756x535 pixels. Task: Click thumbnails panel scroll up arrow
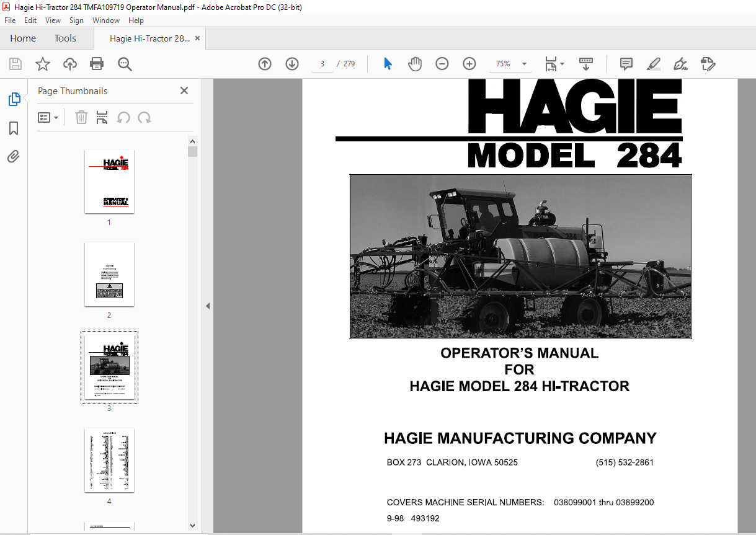click(192, 141)
